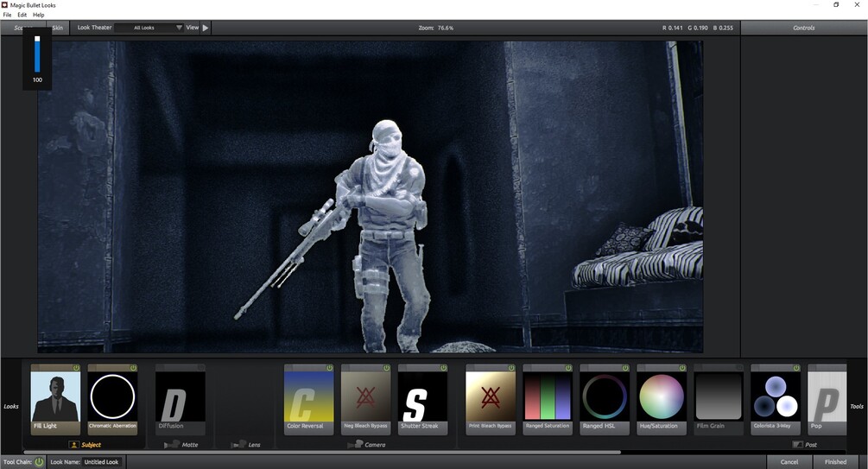Viewport: 868px width, 469px height.
Task: Select the Ranged HSL tool
Action: 605,400
